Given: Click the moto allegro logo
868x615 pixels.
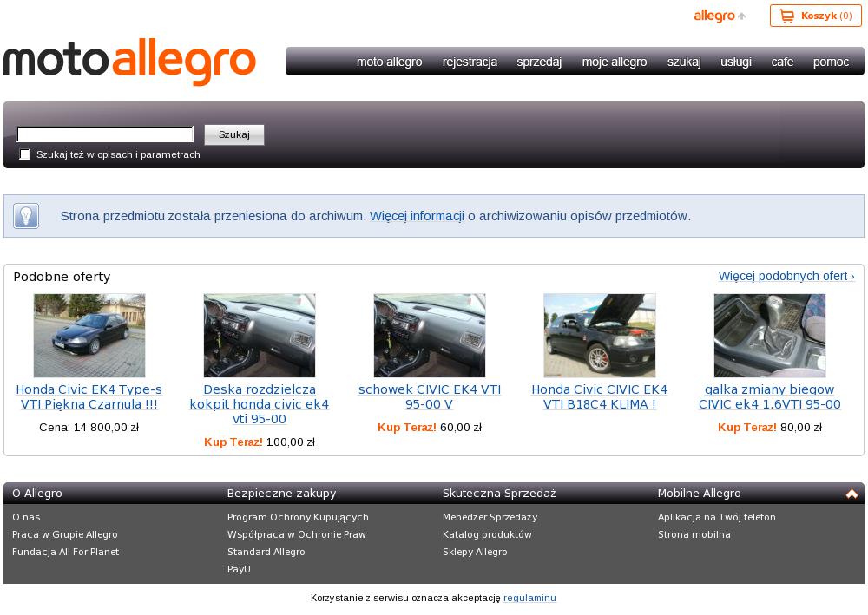Looking at the screenshot, I should [x=129, y=62].
